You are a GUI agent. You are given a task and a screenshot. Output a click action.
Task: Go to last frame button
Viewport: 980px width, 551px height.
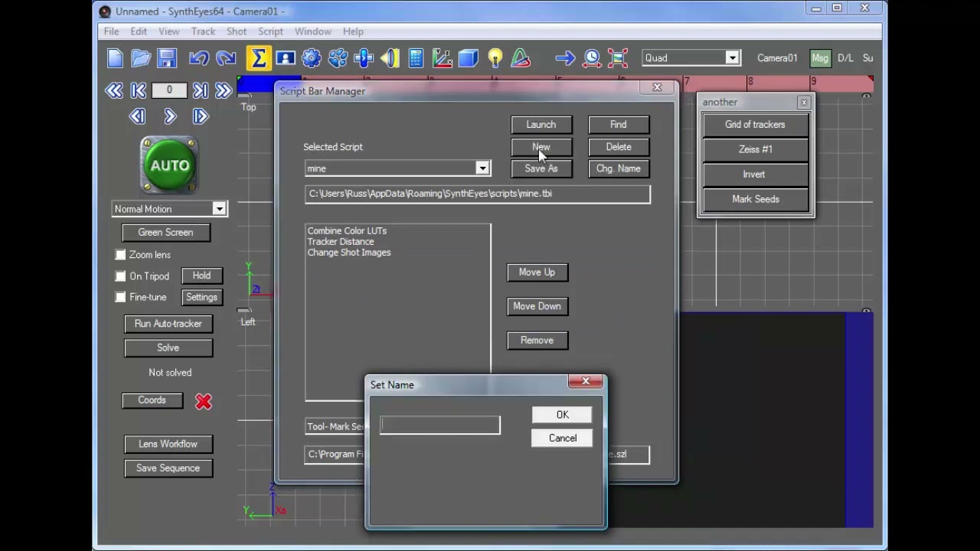tap(200, 91)
